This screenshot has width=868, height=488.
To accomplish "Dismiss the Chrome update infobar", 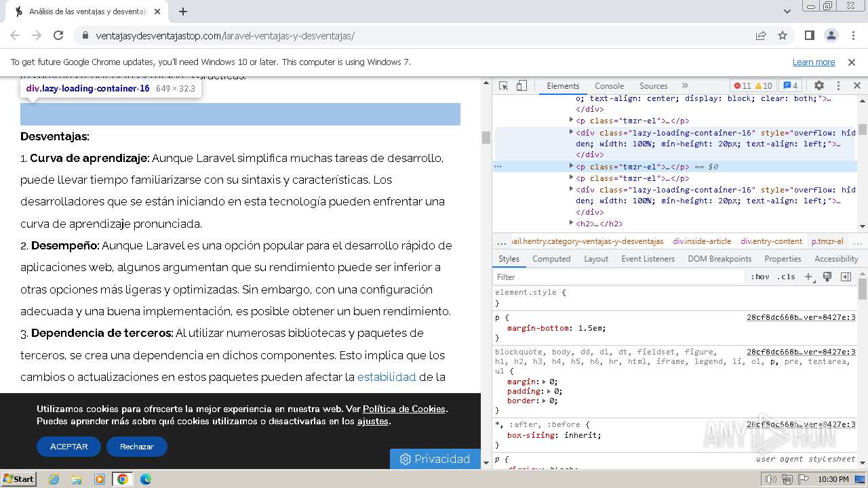I will [x=852, y=62].
